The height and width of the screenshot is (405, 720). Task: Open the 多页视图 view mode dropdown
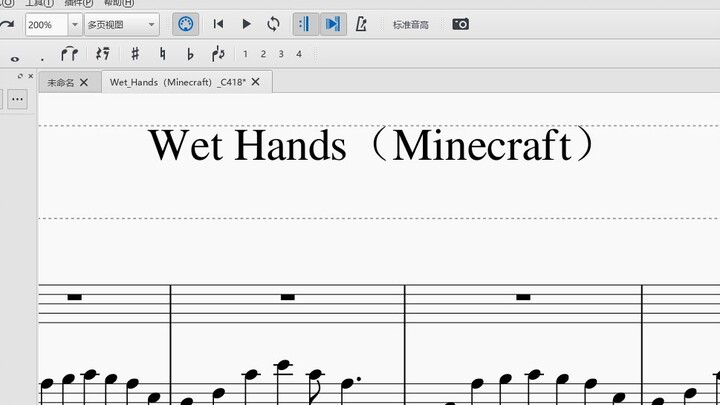pos(122,25)
